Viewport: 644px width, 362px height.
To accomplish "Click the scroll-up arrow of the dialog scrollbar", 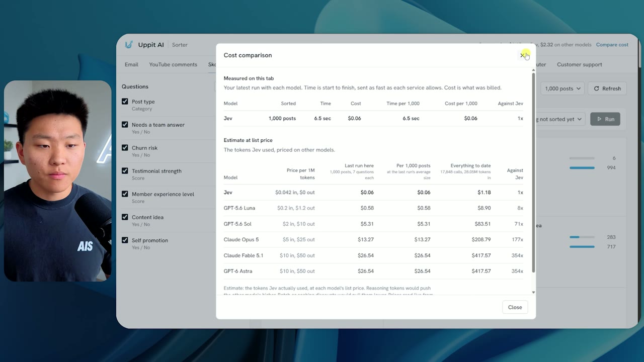I will coord(533,70).
